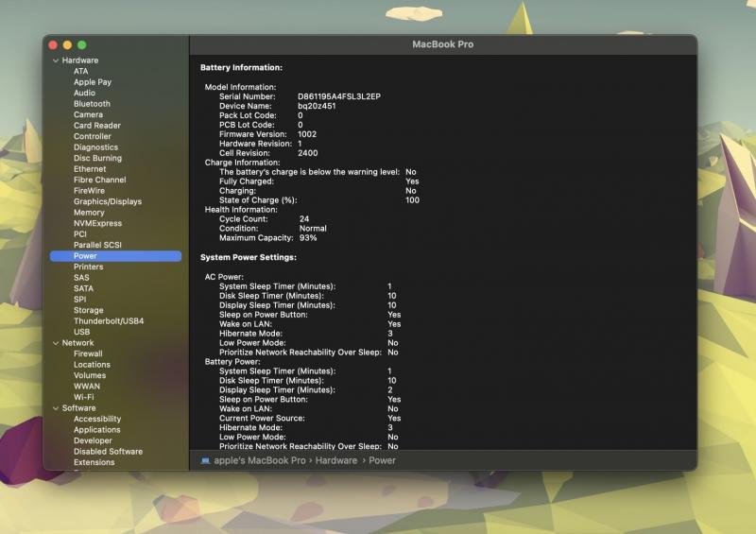This screenshot has width=756, height=534.
Task: Select Printers in the sidebar
Action: point(88,267)
